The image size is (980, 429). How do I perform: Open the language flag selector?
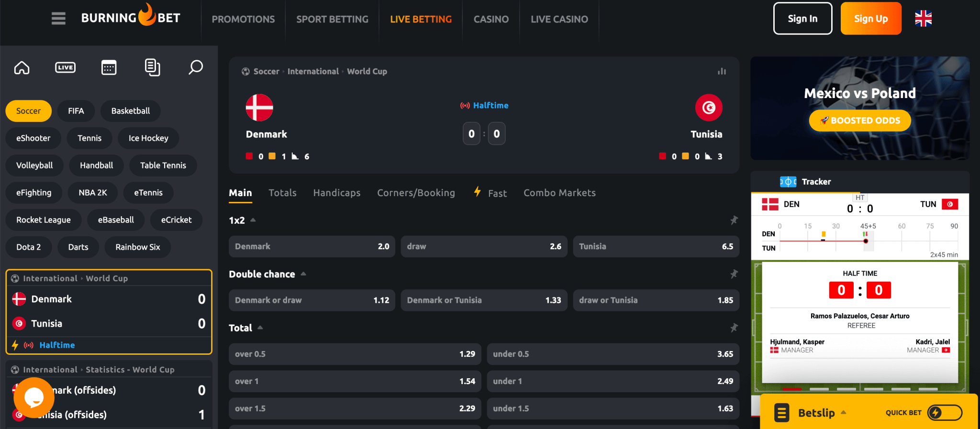(923, 19)
